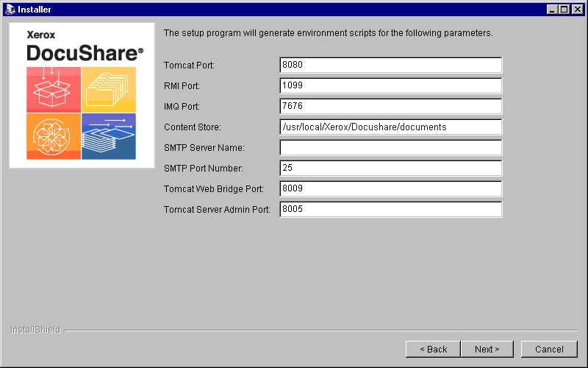Click the "SMTP Server Name:" label

(204, 148)
